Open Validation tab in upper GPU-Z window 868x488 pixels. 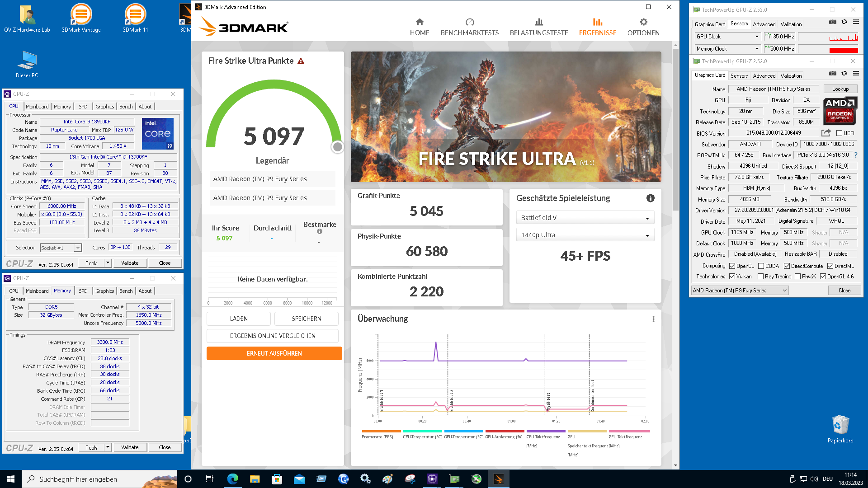791,24
